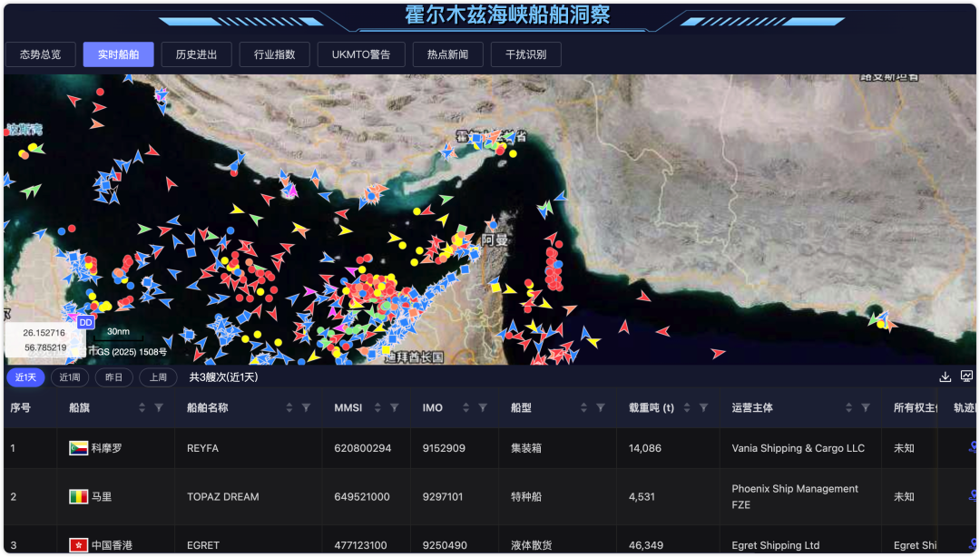Go to the 干扰识别 tab

525,54
